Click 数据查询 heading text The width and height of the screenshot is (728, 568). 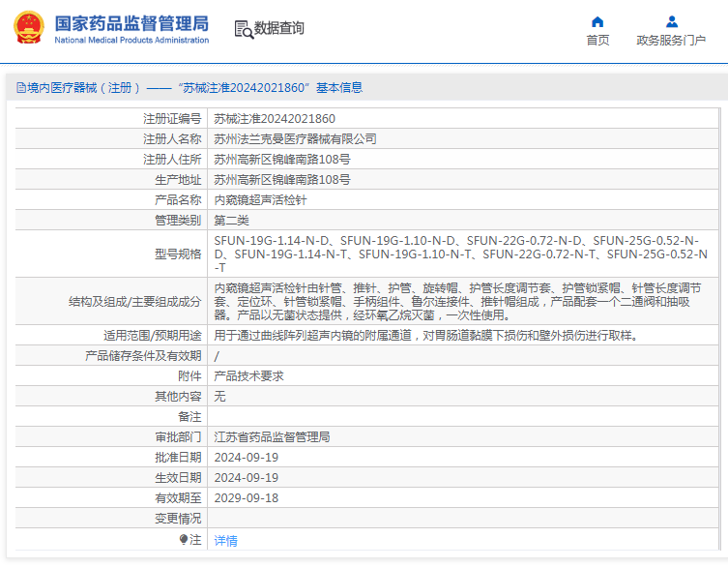[278, 28]
